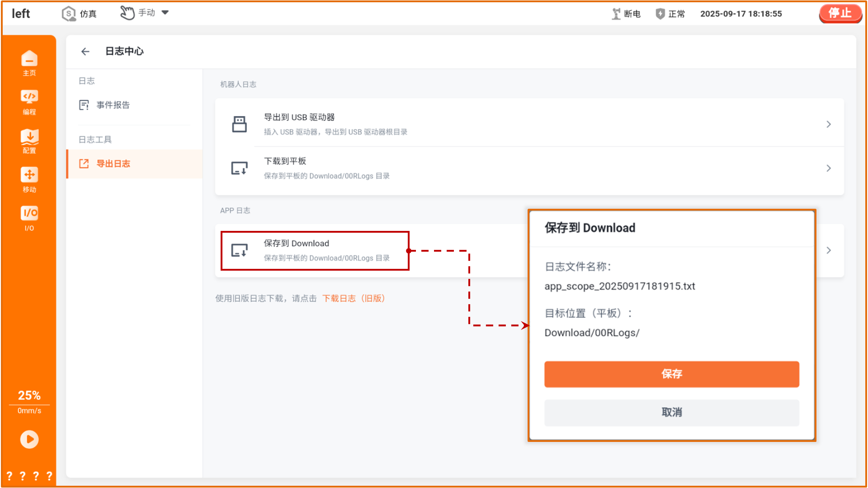This screenshot has height=488, width=868.
Task: Click the orange 保存 button
Action: click(x=671, y=374)
